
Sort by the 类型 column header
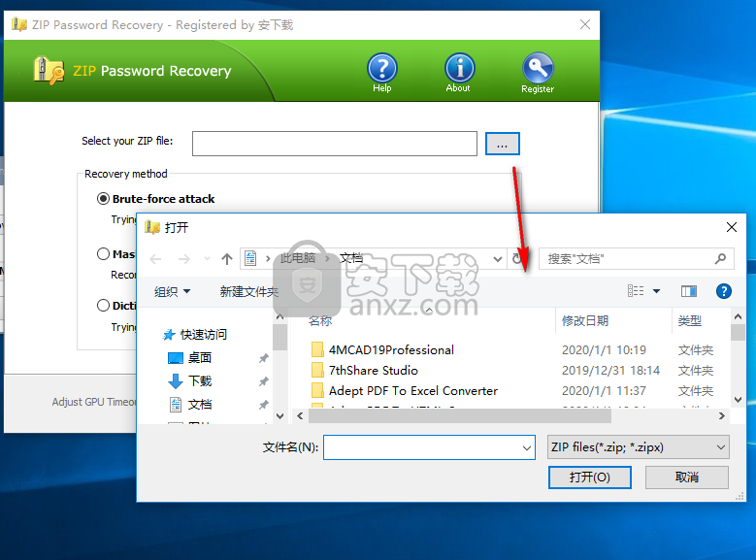point(689,320)
